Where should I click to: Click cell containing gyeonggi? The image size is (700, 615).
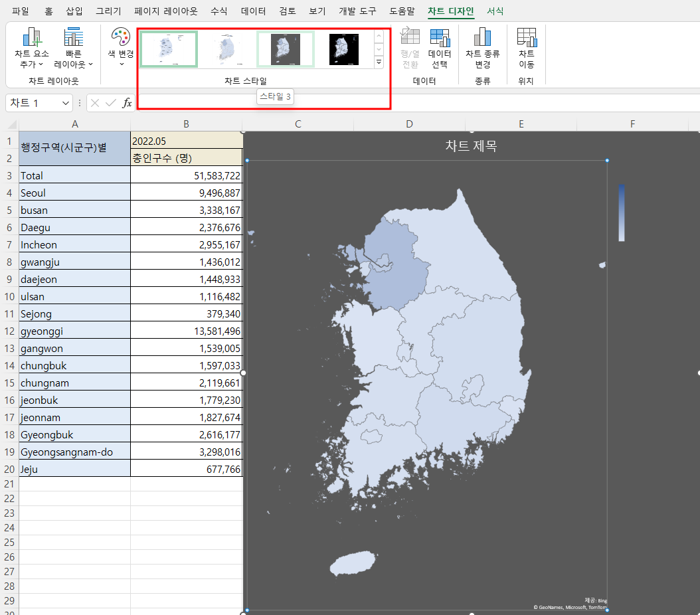coord(75,331)
